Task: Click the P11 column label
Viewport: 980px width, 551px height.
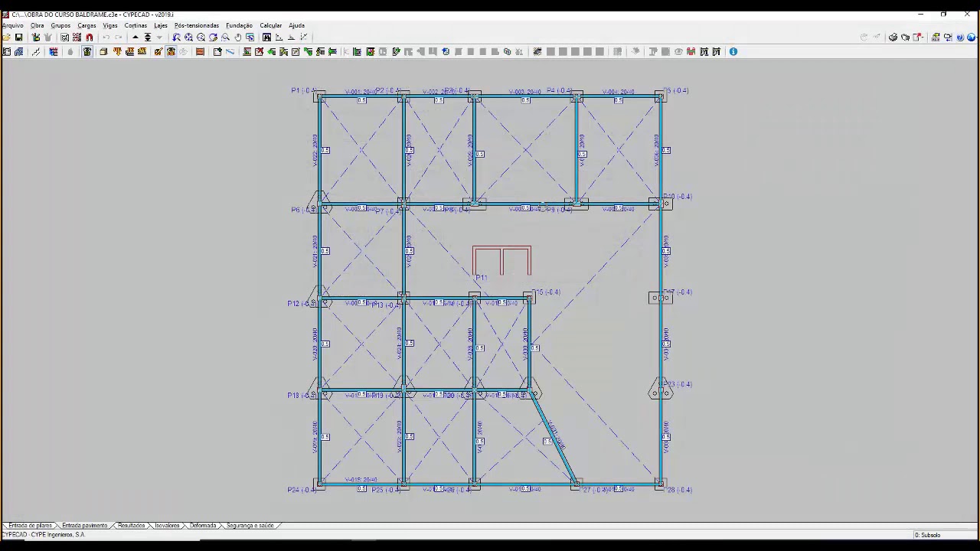Action: 481,278
